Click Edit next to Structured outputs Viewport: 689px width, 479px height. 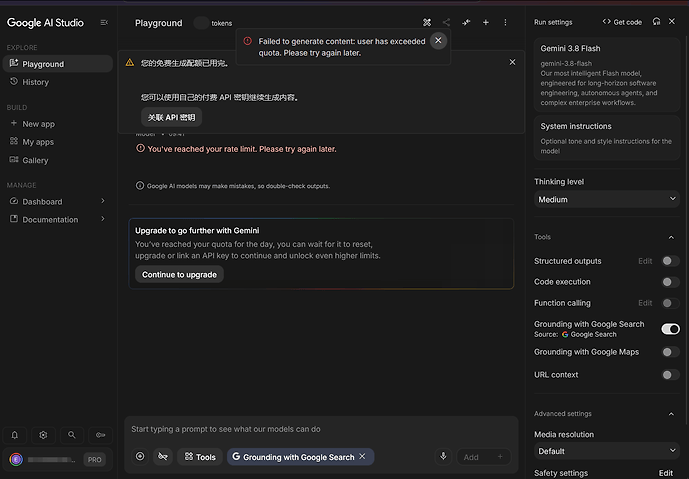645,261
